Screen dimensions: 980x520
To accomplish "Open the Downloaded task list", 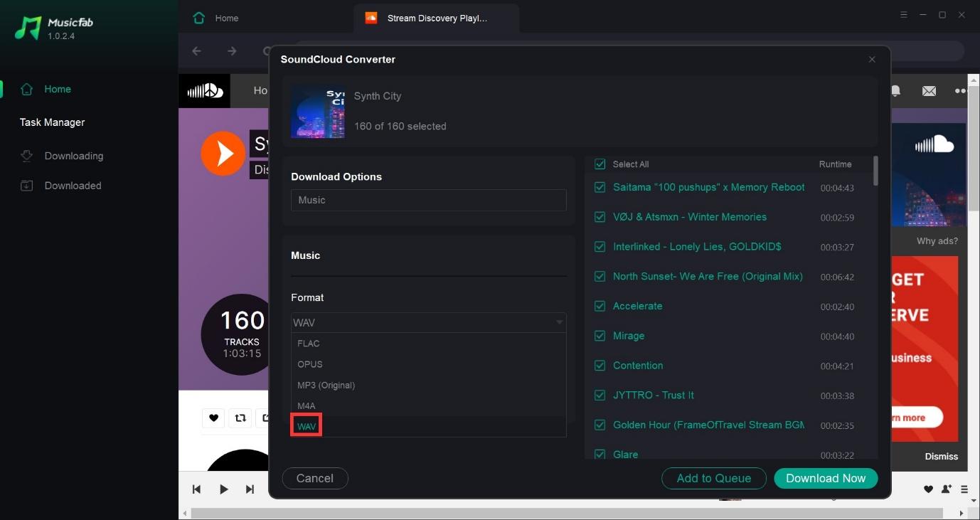I will pyautogui.click(x=60, y=186).
